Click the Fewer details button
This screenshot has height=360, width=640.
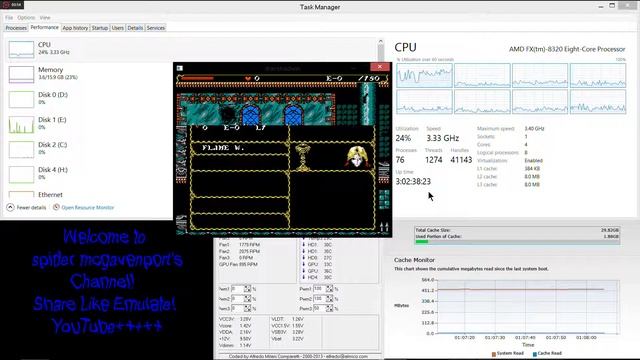click(x=26, y=207)
